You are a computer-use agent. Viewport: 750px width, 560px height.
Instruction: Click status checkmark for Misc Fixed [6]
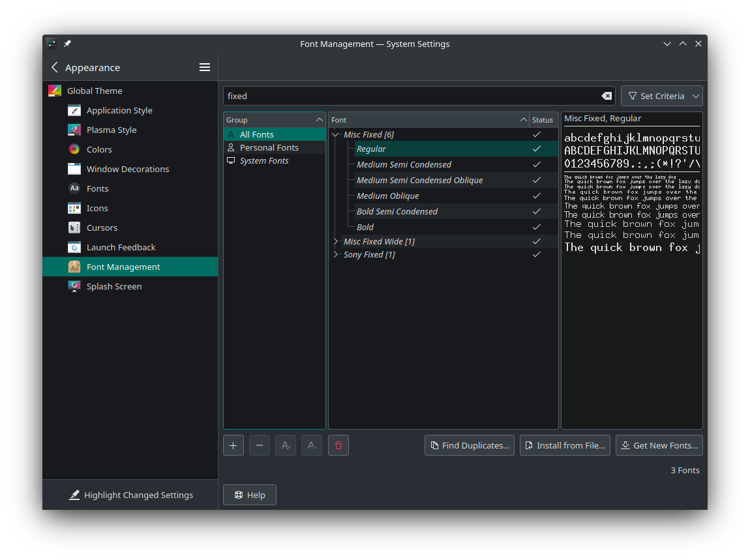(537, 135)
